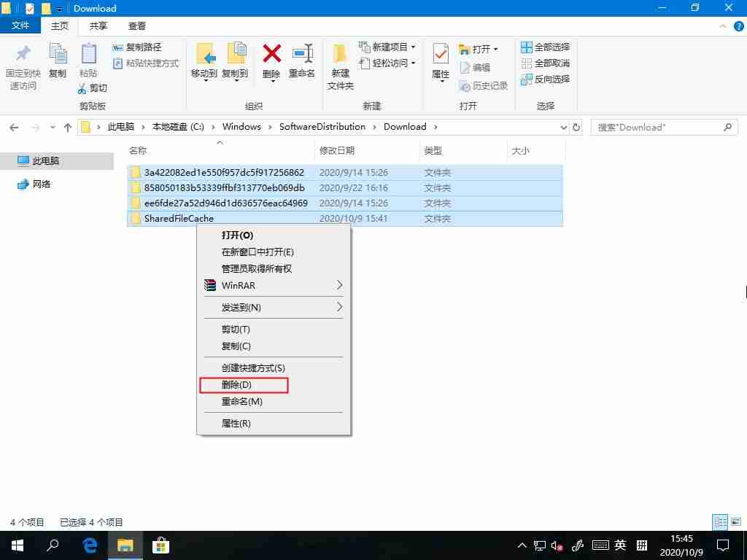Select the 复制 (Copy) ribbon icon

pyautogui.click(x=58, y=63)
